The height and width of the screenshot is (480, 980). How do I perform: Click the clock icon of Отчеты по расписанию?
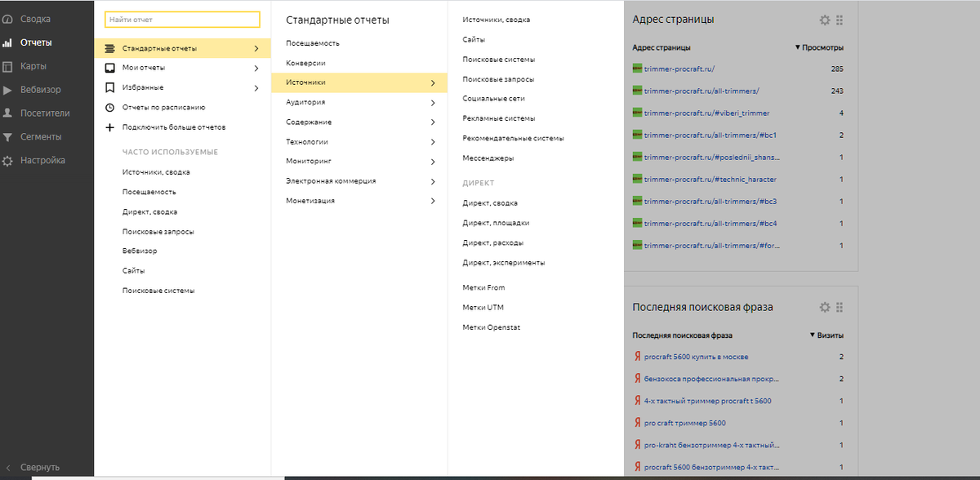[109, 107]
